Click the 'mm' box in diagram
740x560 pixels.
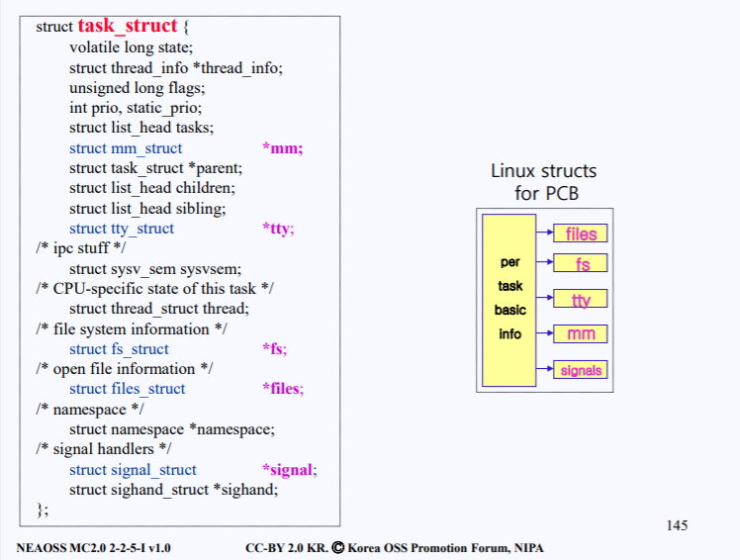tap(581, 333)
